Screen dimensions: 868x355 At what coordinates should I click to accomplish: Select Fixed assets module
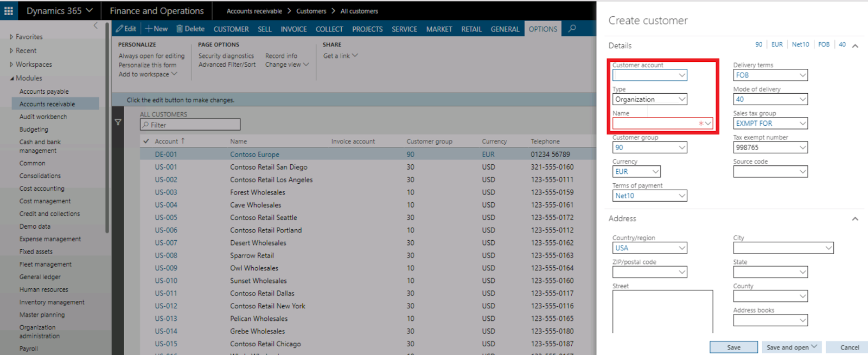(36, 251)
